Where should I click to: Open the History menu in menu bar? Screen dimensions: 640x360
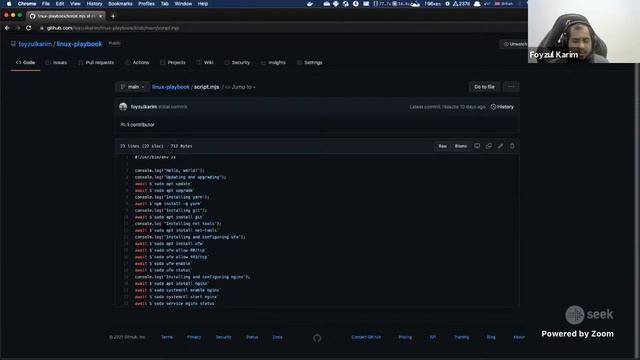pyautogui.click(x=94, y=4)
